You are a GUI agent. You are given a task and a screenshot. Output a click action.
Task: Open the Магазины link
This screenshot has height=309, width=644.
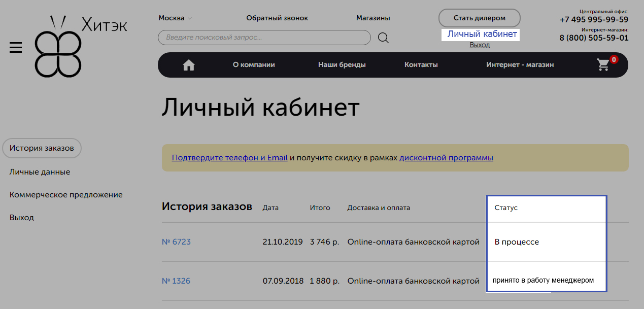click(373, 18)
